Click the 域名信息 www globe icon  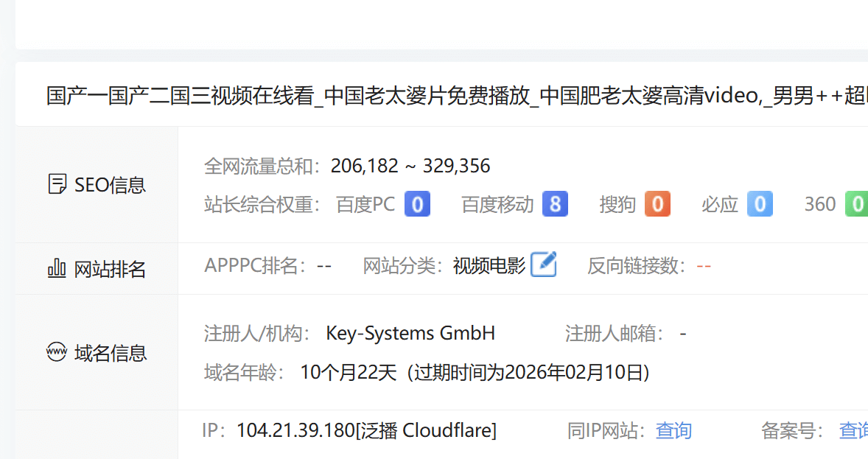[57, 351]
